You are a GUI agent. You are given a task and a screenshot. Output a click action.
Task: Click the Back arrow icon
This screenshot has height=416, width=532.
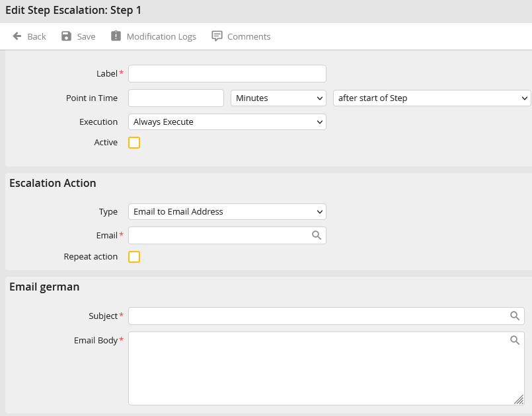pyautogui.click(x=17, y=36)
